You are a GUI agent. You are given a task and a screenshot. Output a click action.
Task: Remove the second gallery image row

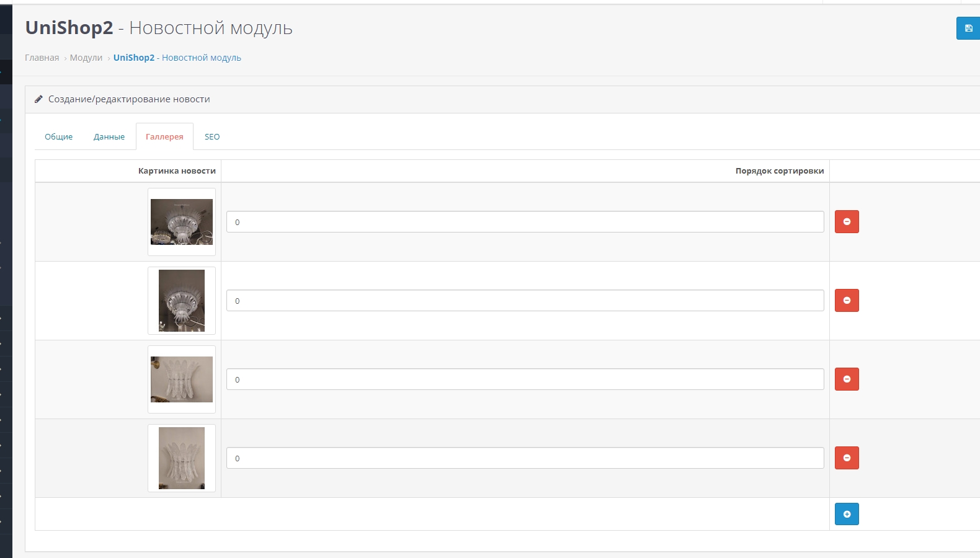tap(847, 301)
